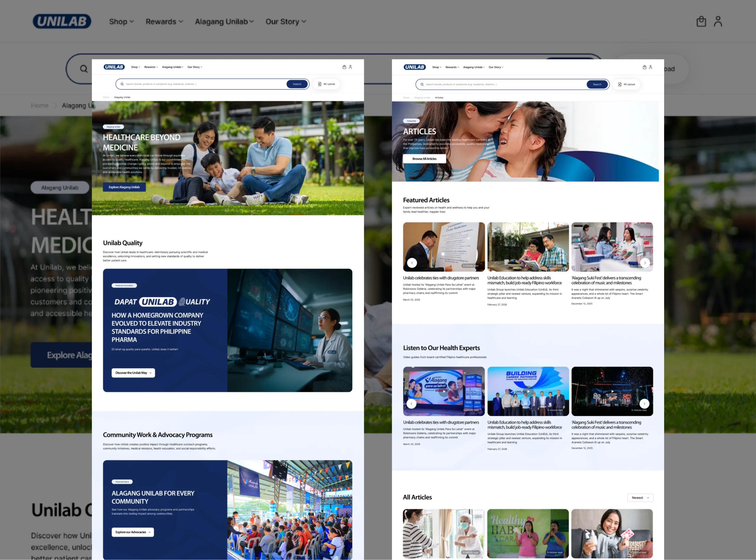Viewport: 756px width, 560px height.
Task: Open the Shop menu on the Alagang Unilab page
Action: click(x=136, y=67)
